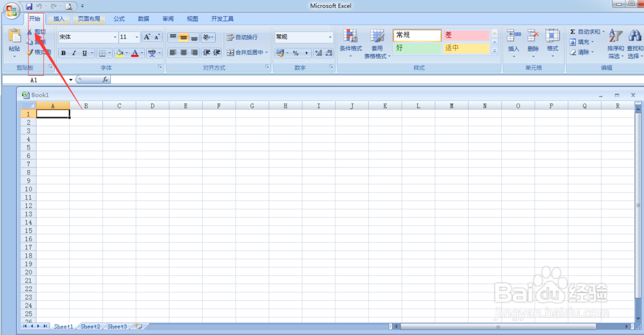
Task: Apply the yellow fill color bucket
Action: [x=120, y=53]
